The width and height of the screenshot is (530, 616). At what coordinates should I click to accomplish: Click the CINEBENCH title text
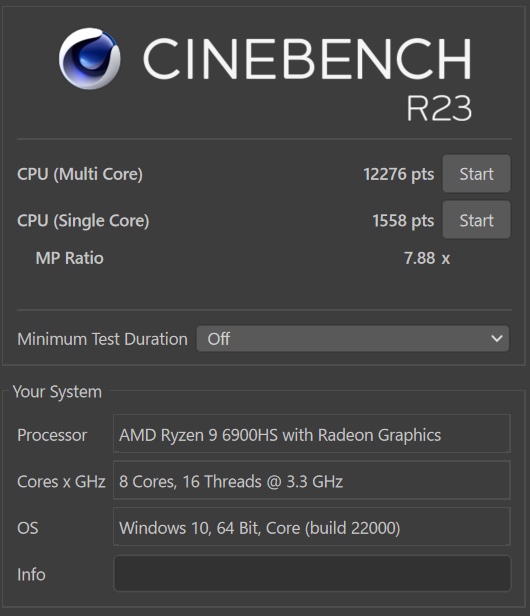pyautogui.click(x=307, y=59)
